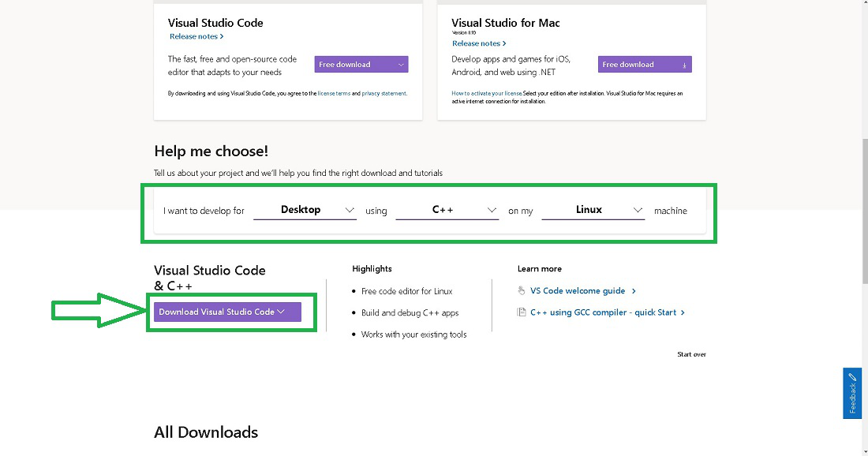The height and width of the screenshot is (456, 868).
Task: Click the Start over link
Action: click(x=691, y=354)
